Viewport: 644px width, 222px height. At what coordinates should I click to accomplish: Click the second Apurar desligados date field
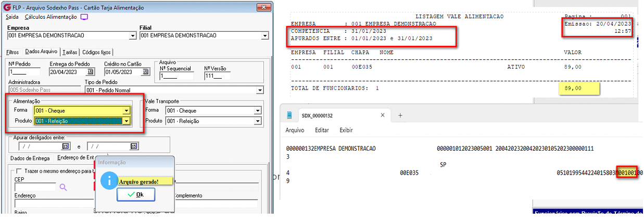pos(109,146)
